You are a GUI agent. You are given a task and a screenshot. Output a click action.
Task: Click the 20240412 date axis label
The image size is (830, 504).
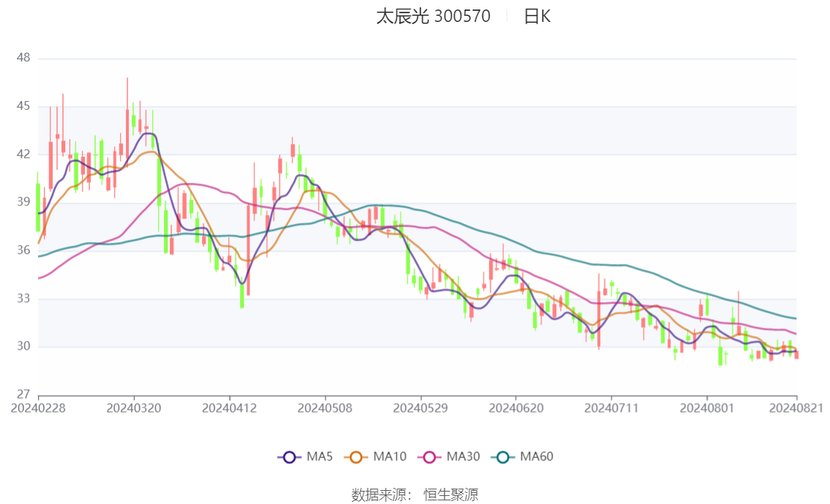(229, 408)
